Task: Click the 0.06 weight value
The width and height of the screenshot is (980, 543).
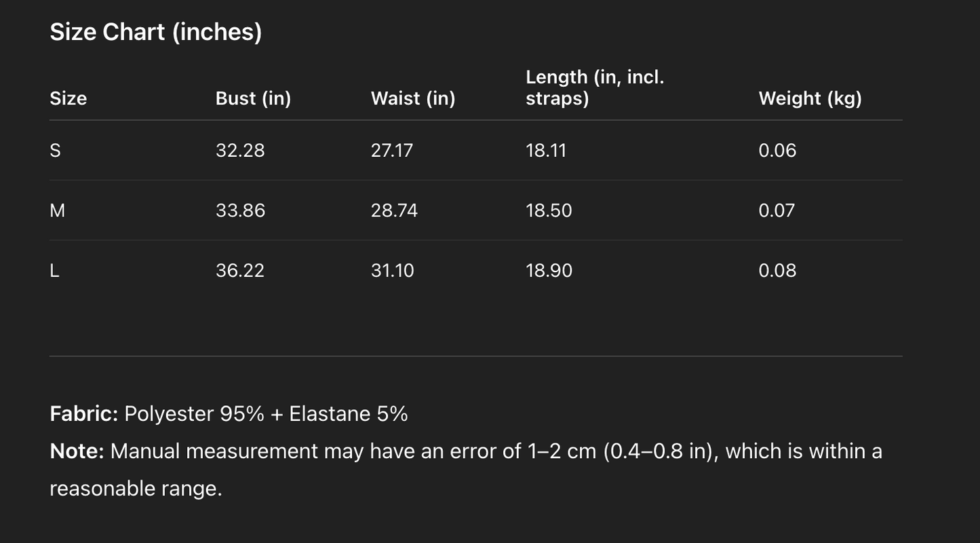Action: pos(777,150)
